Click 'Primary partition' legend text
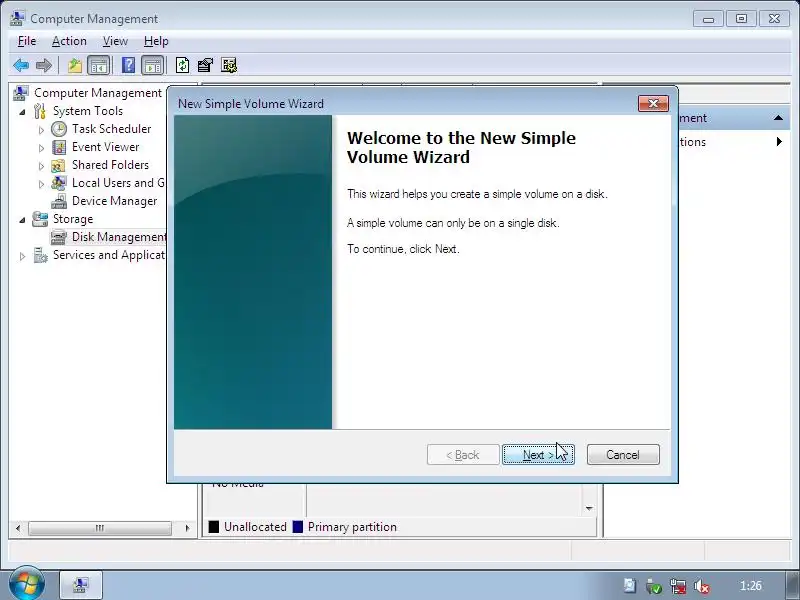 click(352, 527)
